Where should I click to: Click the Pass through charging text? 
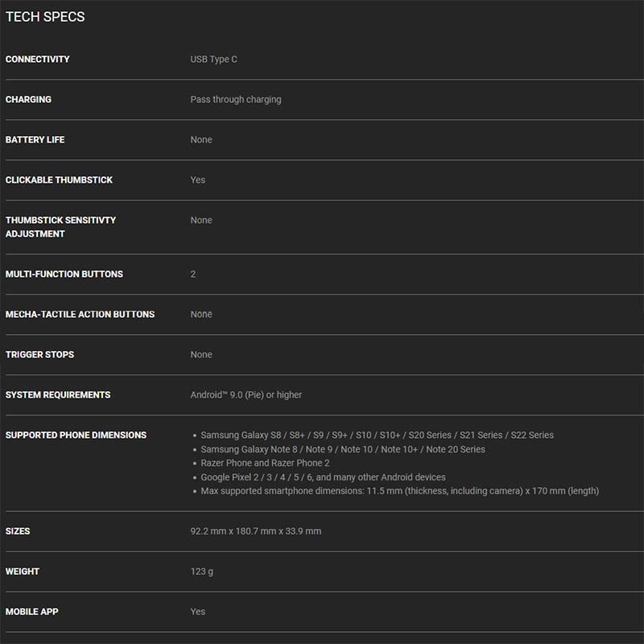[x=236, y=100]
